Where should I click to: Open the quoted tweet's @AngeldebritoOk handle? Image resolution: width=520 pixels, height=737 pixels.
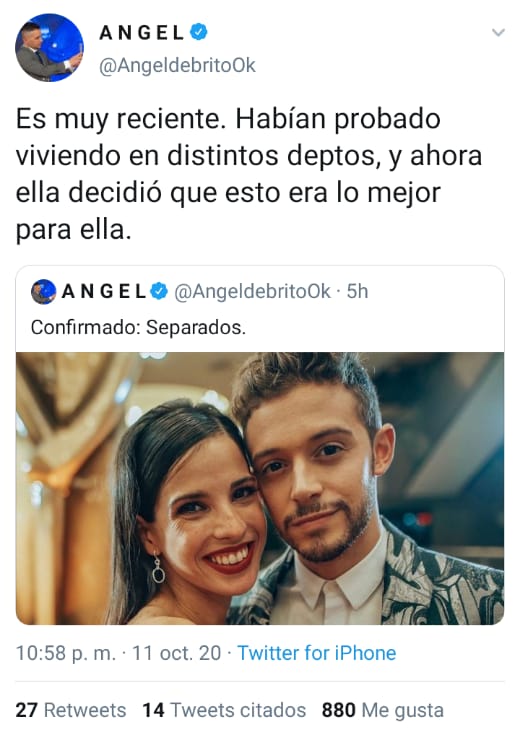[252, 291]
